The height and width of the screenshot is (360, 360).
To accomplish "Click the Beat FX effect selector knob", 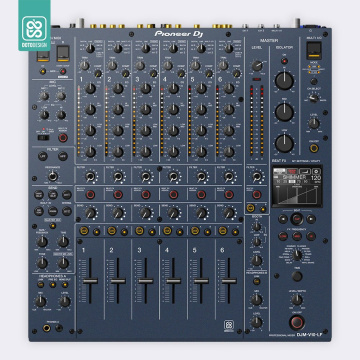I will (297, 255).
